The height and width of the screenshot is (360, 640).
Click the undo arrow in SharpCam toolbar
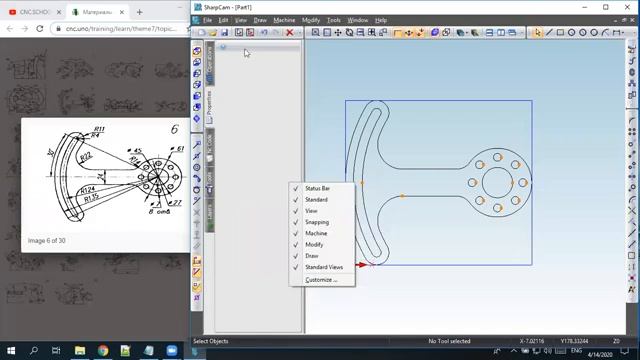(264, 33)
